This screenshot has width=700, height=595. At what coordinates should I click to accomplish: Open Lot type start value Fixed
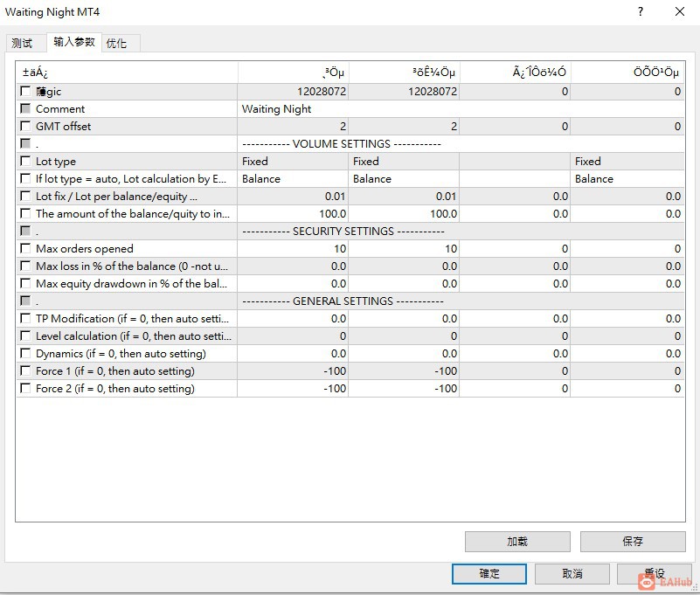[404, 161]
